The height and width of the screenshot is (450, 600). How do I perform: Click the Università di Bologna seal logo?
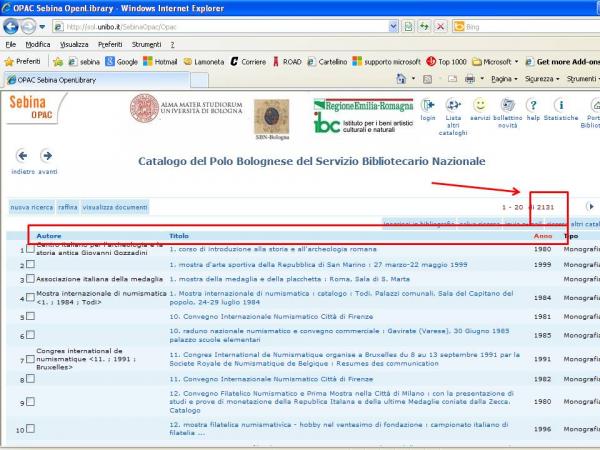[144, 108]
